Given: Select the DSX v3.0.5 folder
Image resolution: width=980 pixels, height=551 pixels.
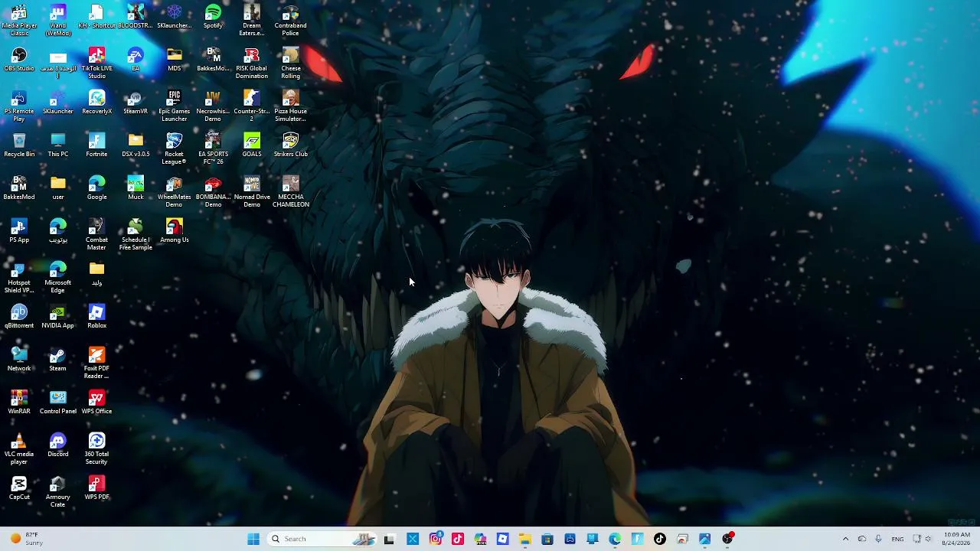Looking at the screenshot, I should pos(136,145).
